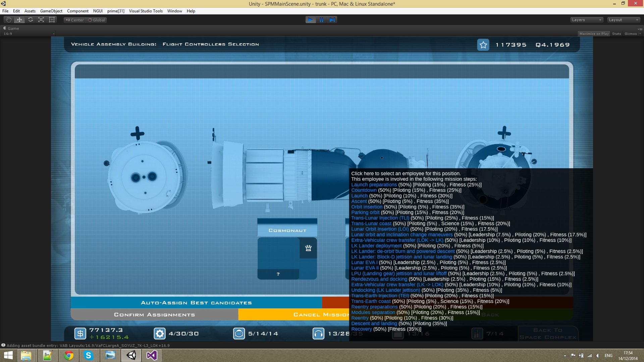This screenshot has height=362, width=644.
Task: Select the Hand tool in Unity toolbar
Action: [x=9, y=20]
